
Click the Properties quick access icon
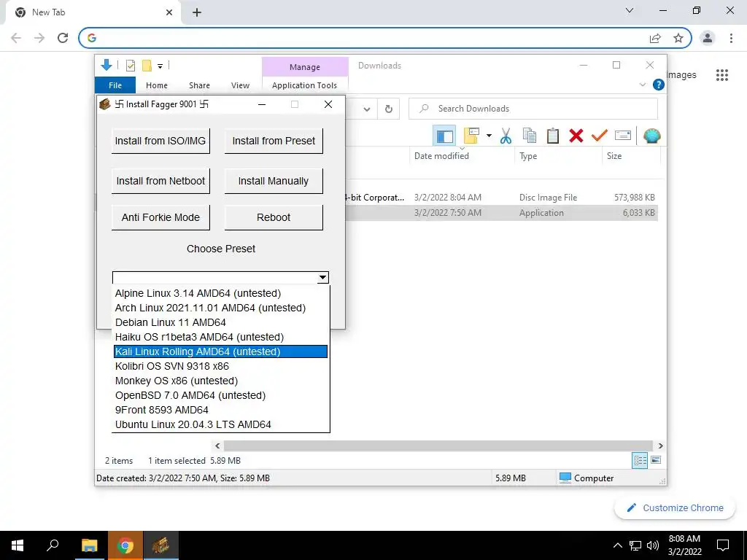click(130, 66)
